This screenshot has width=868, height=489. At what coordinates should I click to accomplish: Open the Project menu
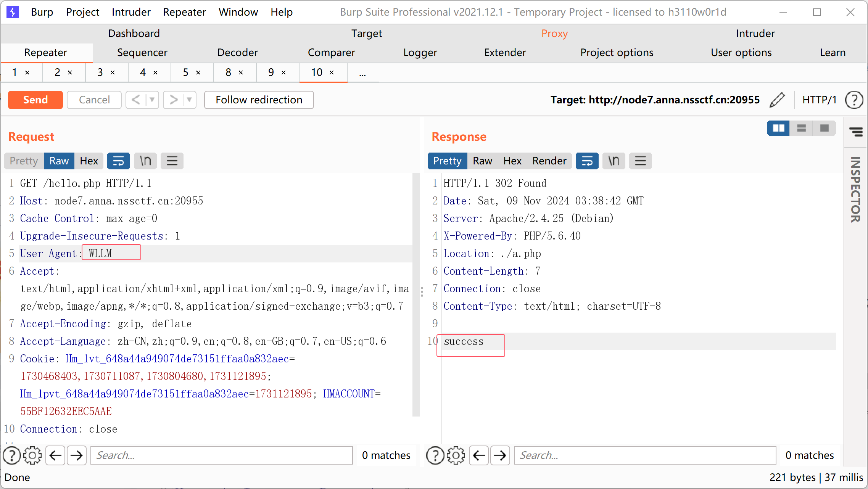(83, 12)
